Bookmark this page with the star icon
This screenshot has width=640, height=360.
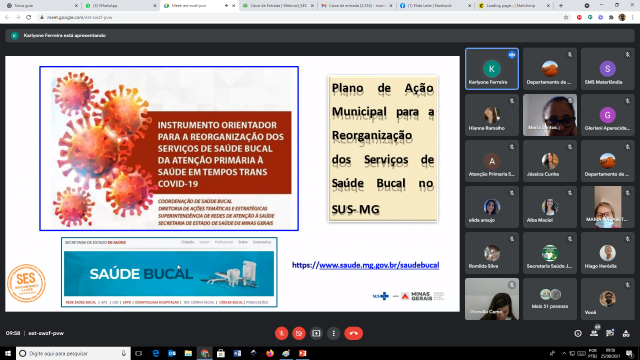tap(566, 18)
